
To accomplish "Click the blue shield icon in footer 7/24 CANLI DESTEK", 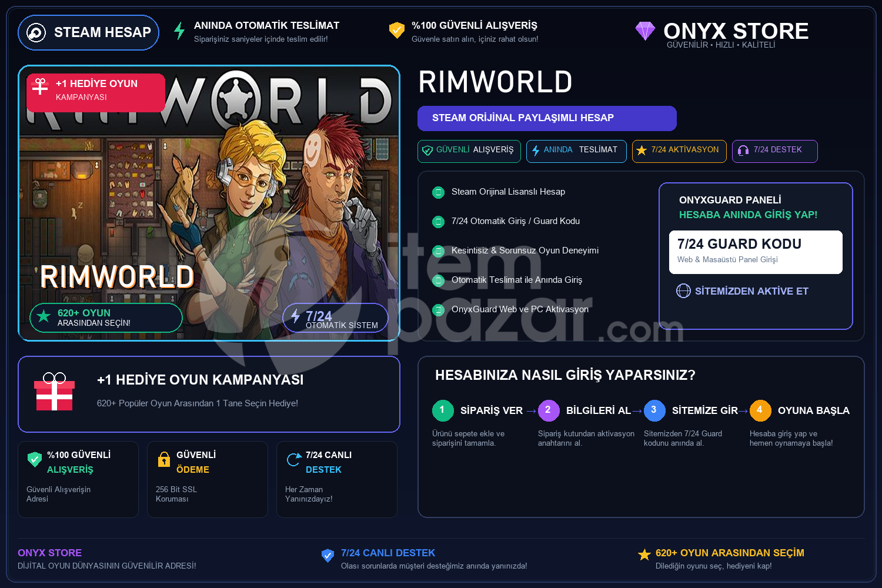I will [328, 555].
